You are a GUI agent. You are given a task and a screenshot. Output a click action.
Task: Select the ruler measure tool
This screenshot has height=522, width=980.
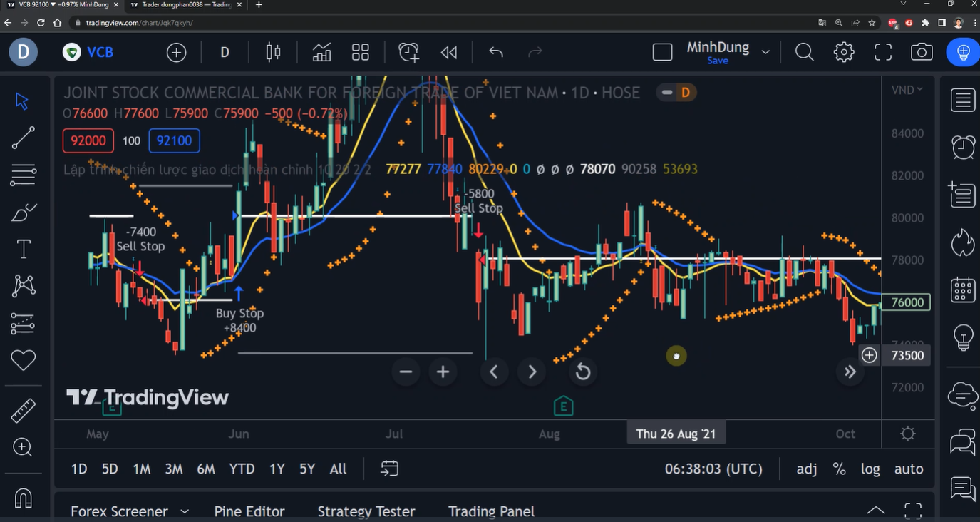23,411
